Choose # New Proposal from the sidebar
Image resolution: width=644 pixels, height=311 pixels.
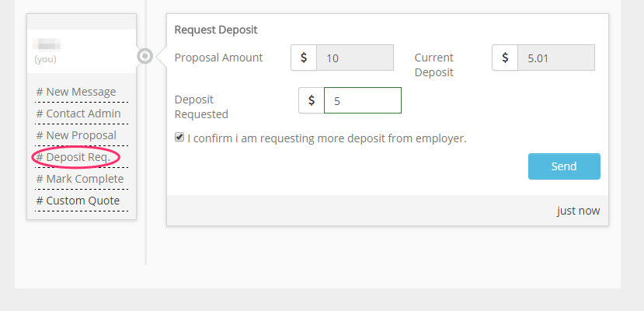tap(76, 135)
